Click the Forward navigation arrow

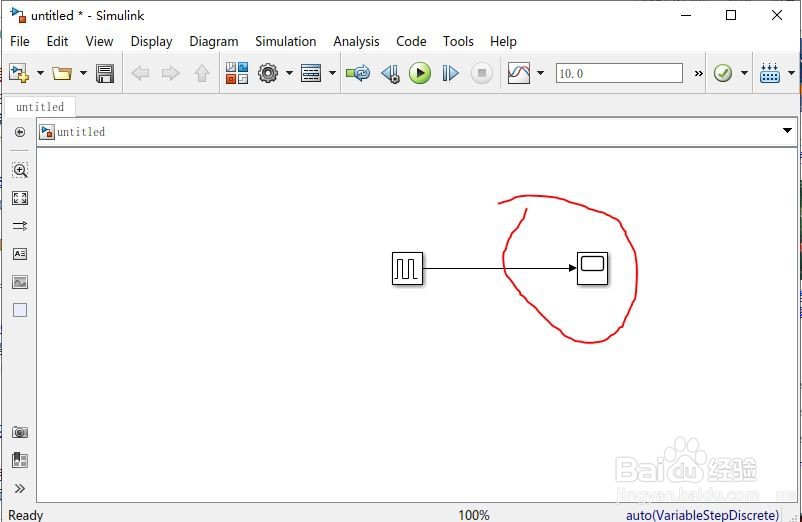point(170,73)
